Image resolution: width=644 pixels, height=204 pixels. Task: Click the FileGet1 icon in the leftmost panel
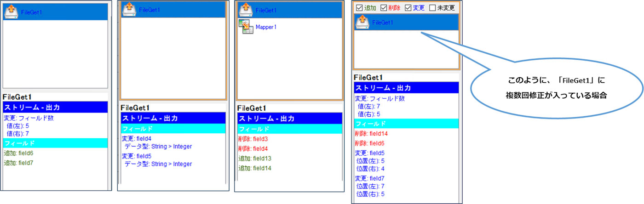11,11
